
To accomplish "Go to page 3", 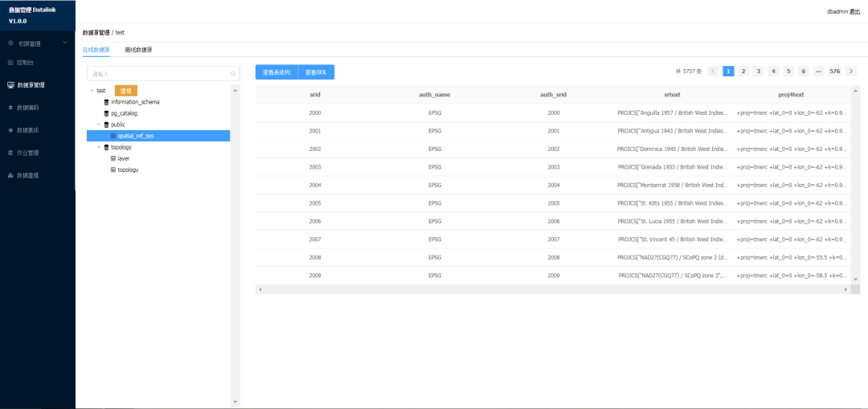I will (759, 72).
